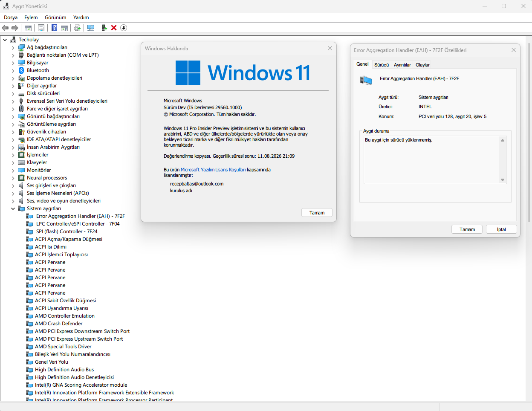
Task: Click Tamam in the Özellikleri dialog
Action: tap(467, 229)
